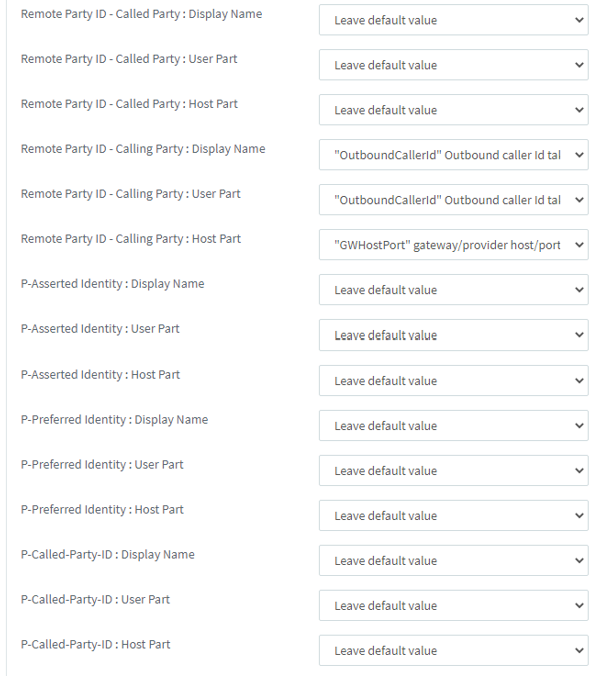Click the chevron arrow of Called Party Display Name
This screenshot has height=676, width=596.
(579, 20)
